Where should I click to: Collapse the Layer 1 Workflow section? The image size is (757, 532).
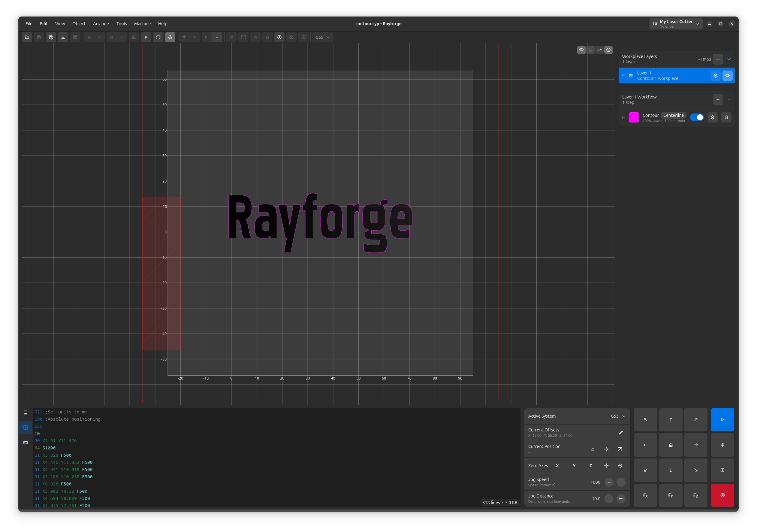[729, 100]
